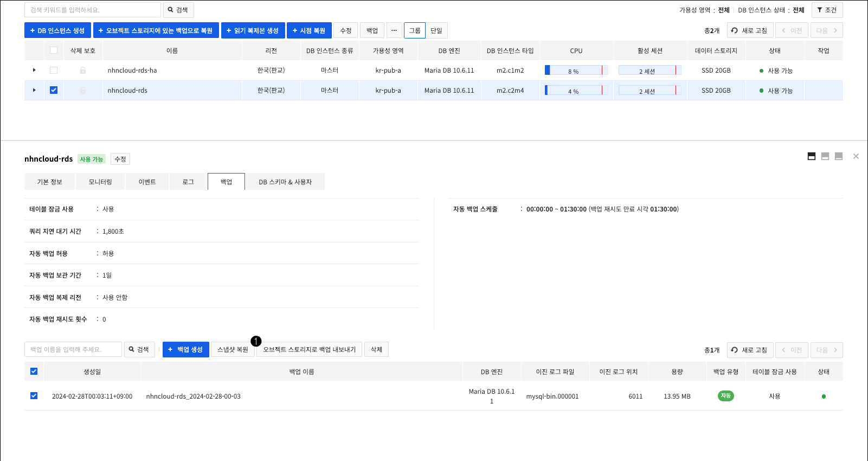Click the top 검색 search button
This screenshot has width=868, height=461.
tap(178, 10)
